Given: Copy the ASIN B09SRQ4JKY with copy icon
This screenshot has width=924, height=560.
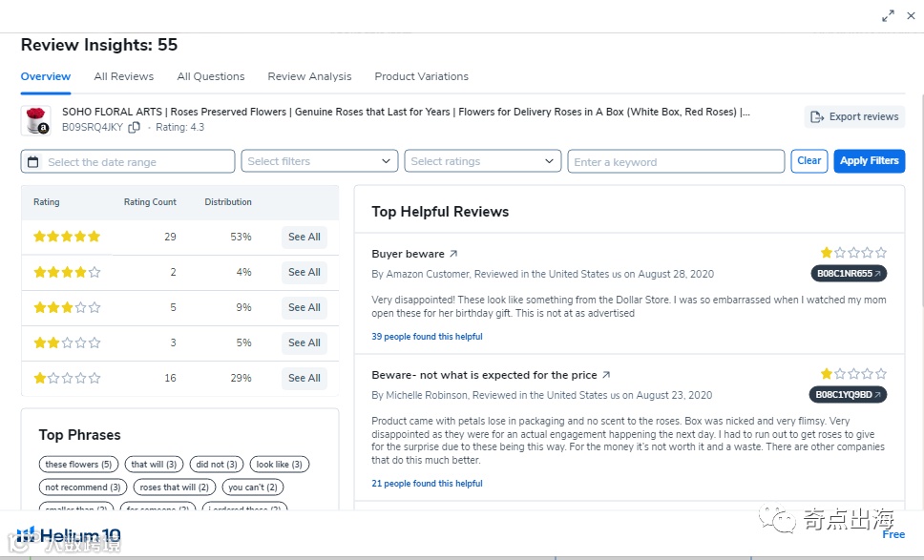Looking at the screenshot, I should pos(135,127).
